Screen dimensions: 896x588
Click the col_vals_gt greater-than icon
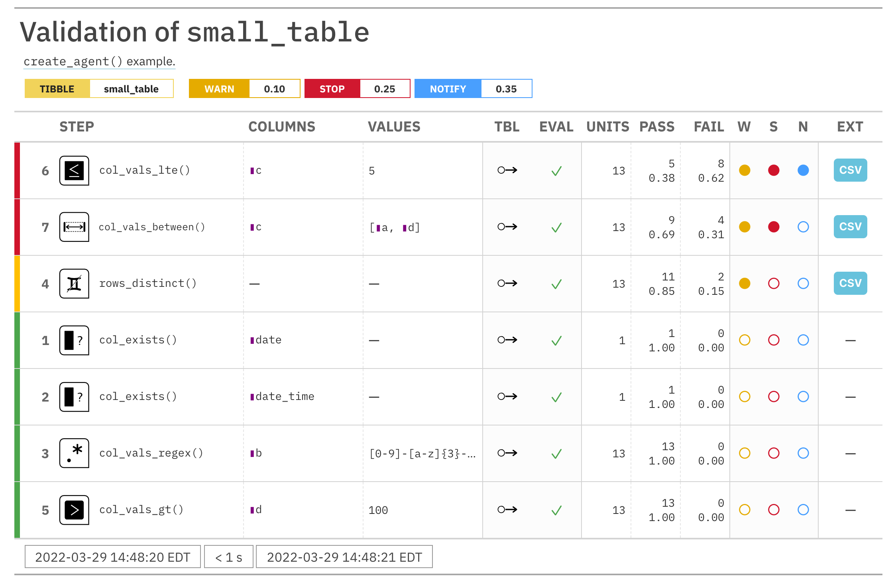click(x=74, y=510)
